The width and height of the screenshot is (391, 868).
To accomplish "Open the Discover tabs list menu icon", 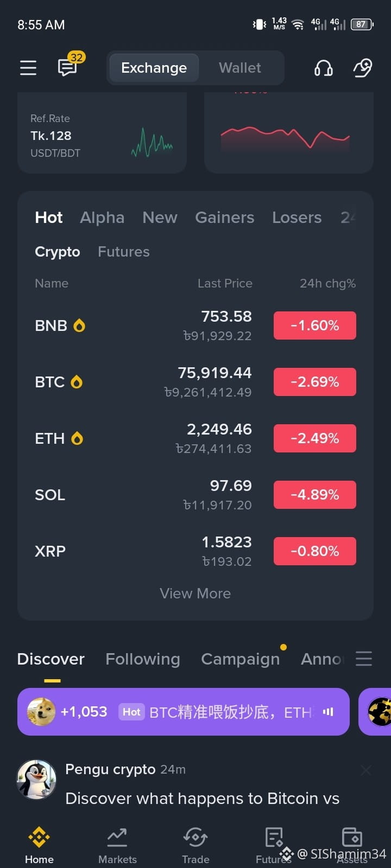I will pos(364,659).
